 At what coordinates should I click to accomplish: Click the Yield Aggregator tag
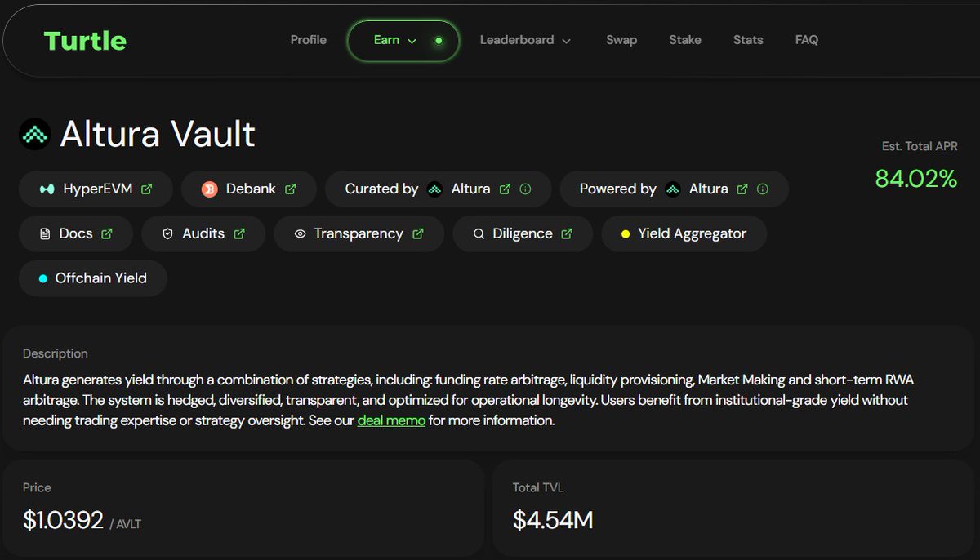click(684, 233)
